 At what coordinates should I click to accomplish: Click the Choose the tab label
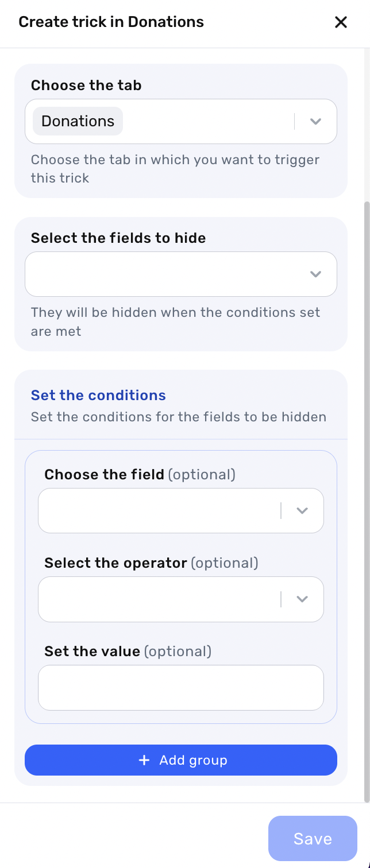tap(86, 86)
